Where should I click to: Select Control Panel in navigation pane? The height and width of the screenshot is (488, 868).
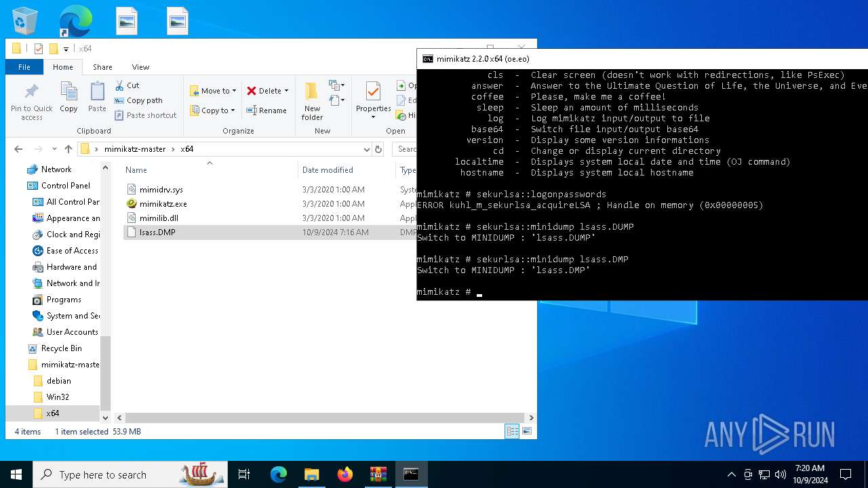(x=65, y=186)
